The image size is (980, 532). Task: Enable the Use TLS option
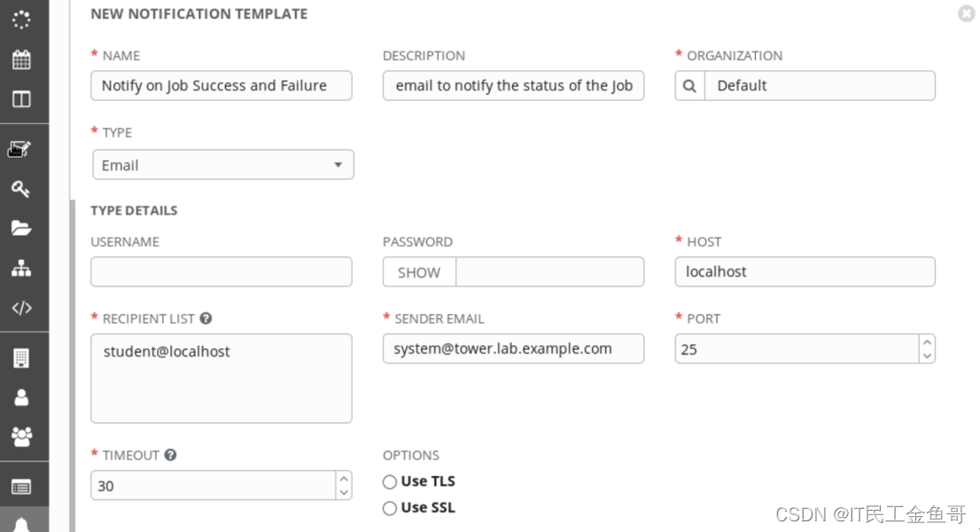click(x=390, y=481)
